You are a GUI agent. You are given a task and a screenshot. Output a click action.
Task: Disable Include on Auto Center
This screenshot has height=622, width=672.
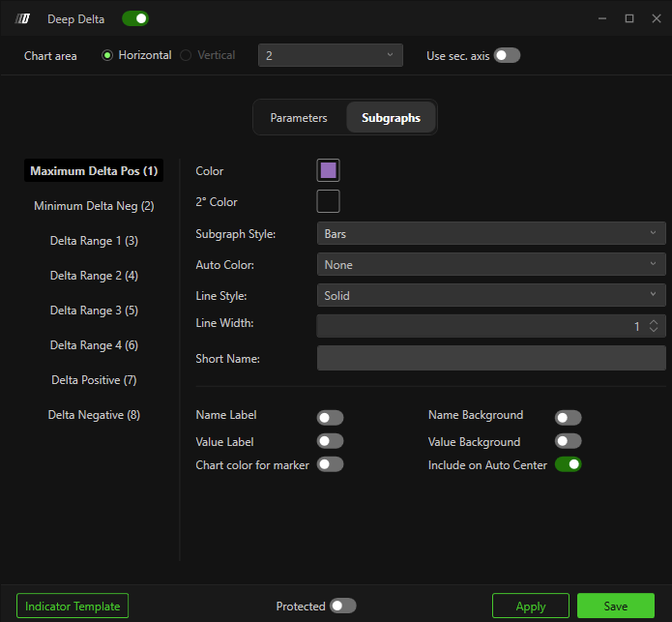coord(568,465)
